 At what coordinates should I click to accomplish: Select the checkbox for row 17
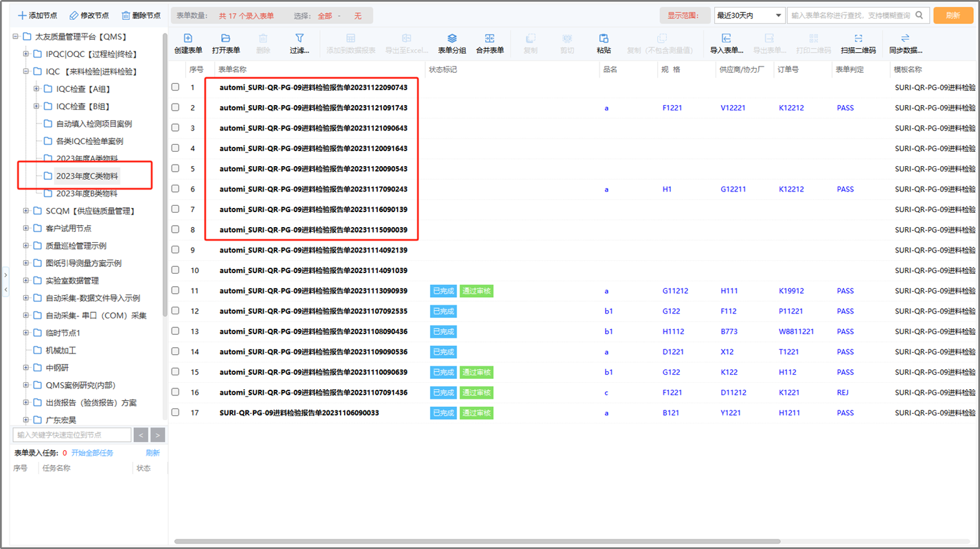pos(175,412)
